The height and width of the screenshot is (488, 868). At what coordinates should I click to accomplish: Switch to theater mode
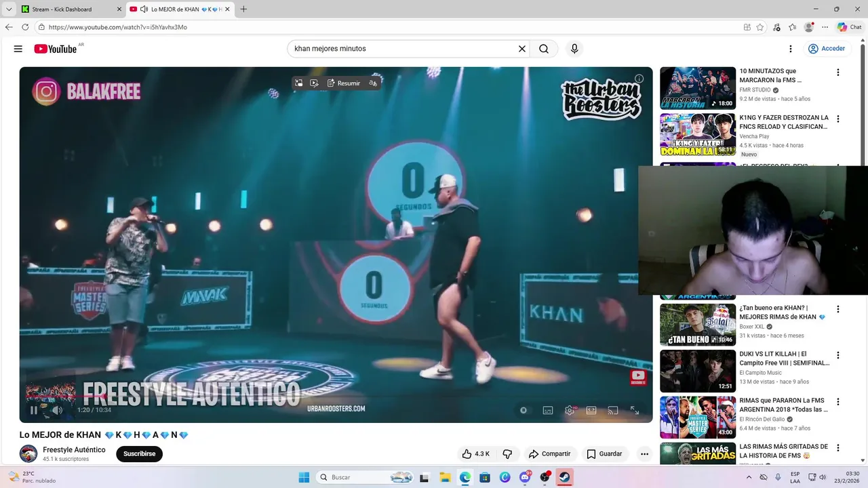591,410
